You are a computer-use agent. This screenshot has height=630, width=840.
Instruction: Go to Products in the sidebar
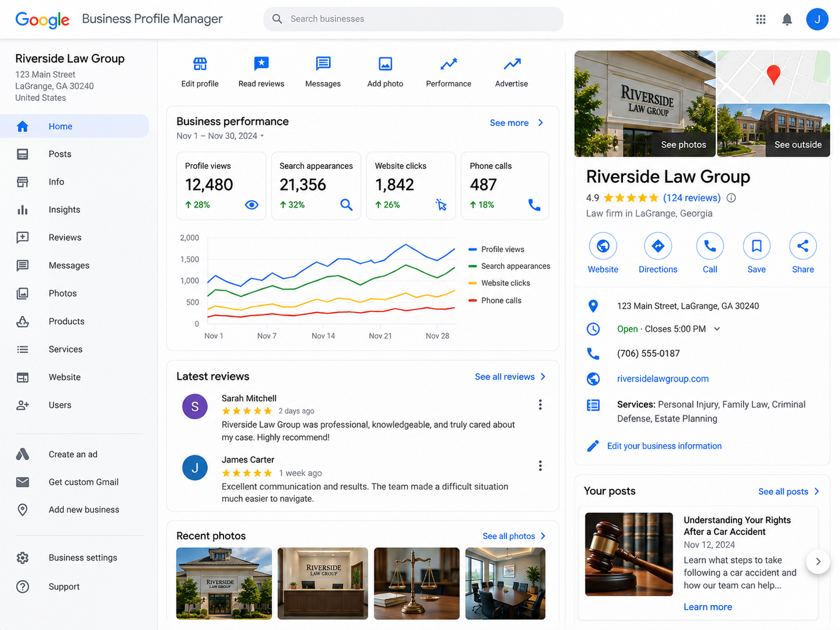point(75,321)
